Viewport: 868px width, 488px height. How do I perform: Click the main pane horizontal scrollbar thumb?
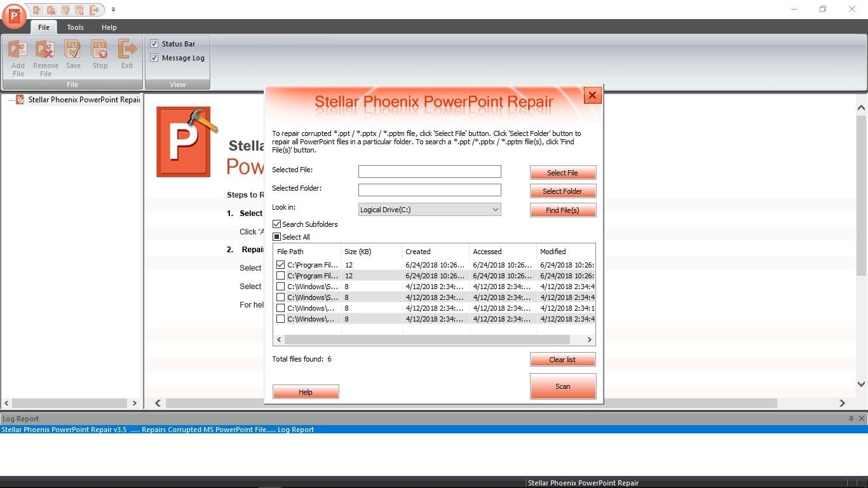pos(471,403)
